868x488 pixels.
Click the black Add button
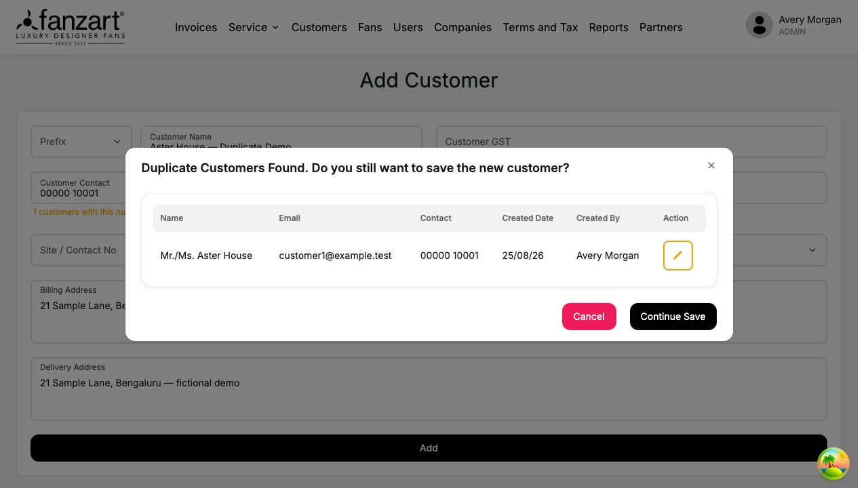tap(429, 448)
